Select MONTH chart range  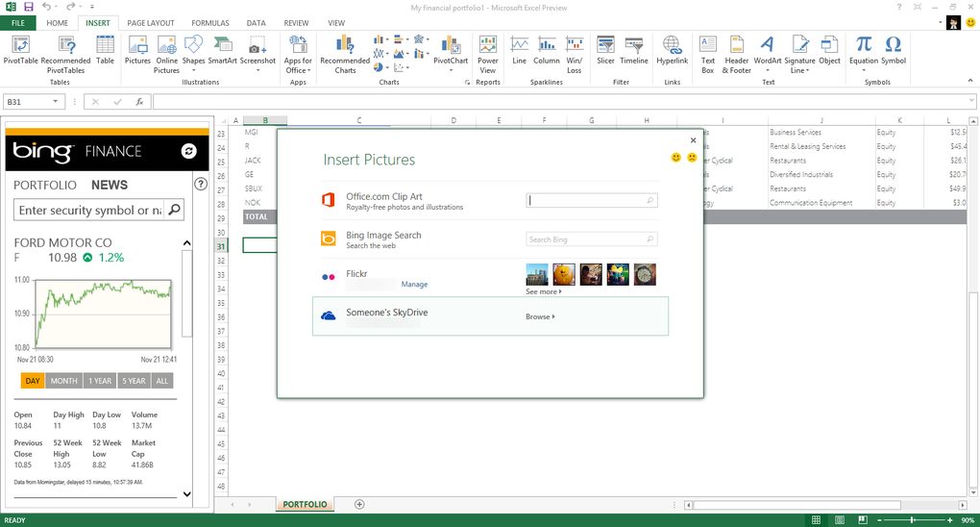63,381
